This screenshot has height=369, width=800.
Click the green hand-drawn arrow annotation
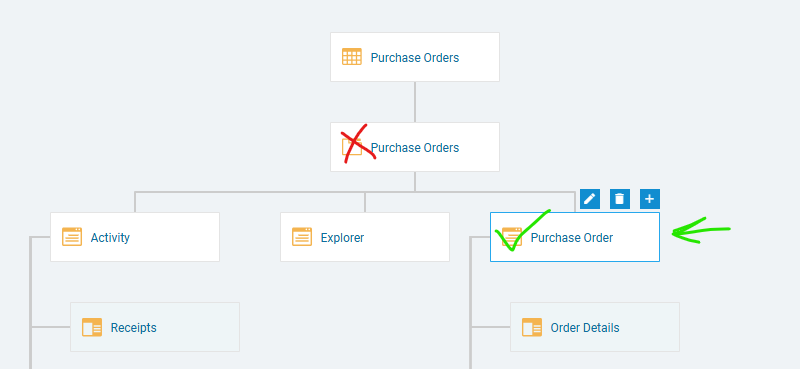point(701,230)
